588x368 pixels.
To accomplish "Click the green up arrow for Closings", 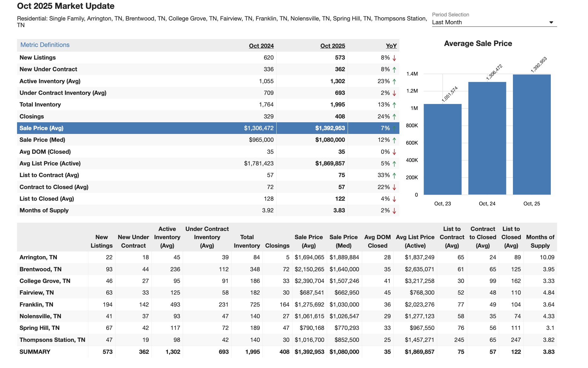I will tap(394, 117).
